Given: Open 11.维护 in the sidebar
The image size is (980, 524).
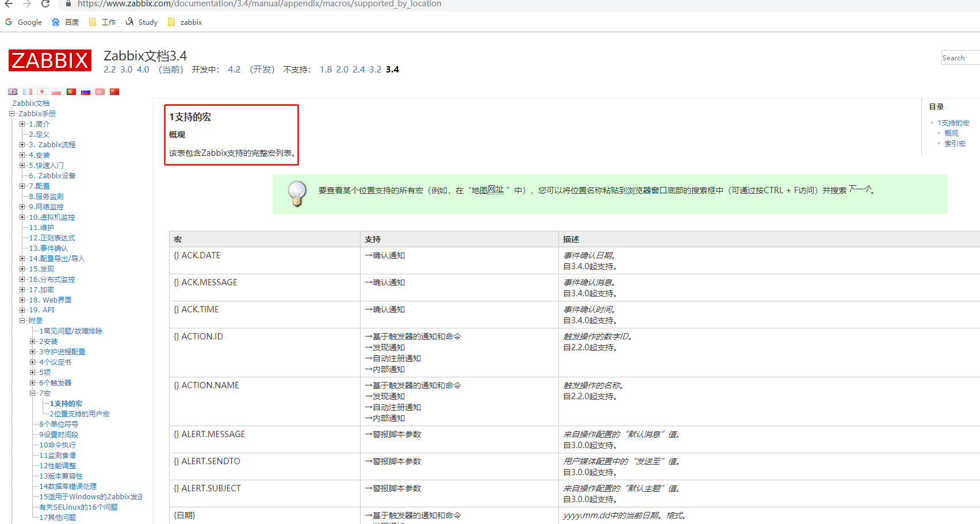Looking at the screenshot, I should click(x=41, y=227).
